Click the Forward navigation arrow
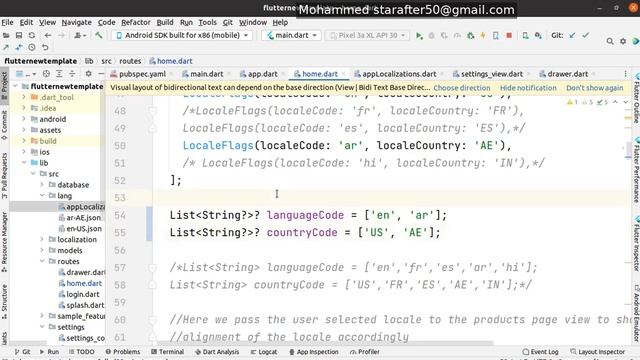The width and height of the screenshot is (640, 360). [x=61, y=36]
